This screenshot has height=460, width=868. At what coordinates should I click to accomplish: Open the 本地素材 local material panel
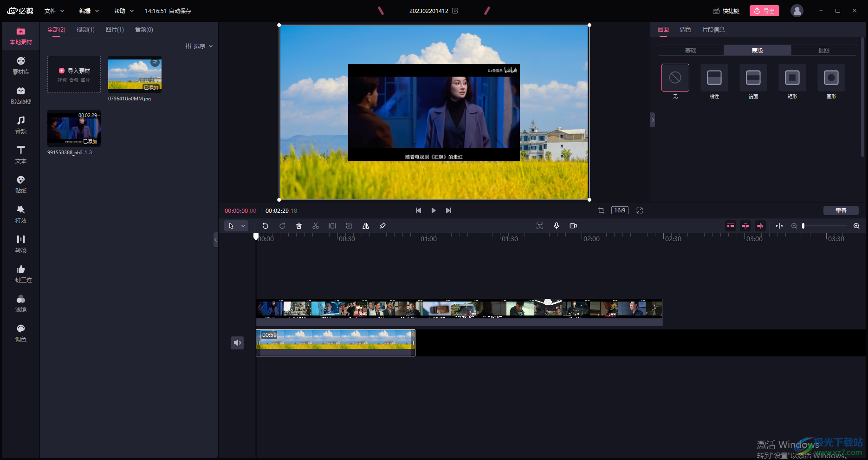pyautogui.click(x=21, y=36)
